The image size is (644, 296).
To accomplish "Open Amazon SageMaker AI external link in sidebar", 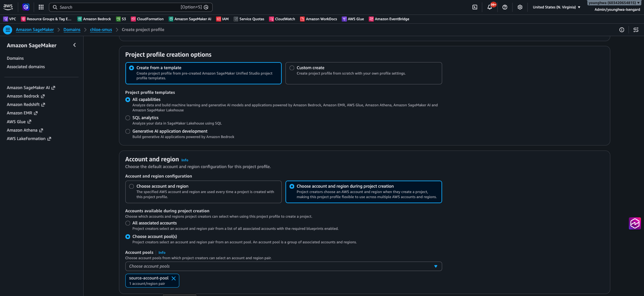I will coord(31,88).
